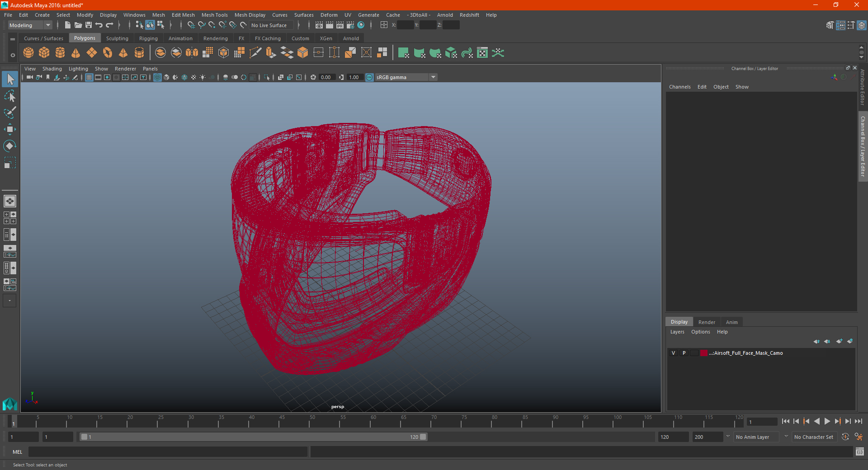Open the No Character Set dropdown
Screen dimensions: 868x470
tap(814, 437)
